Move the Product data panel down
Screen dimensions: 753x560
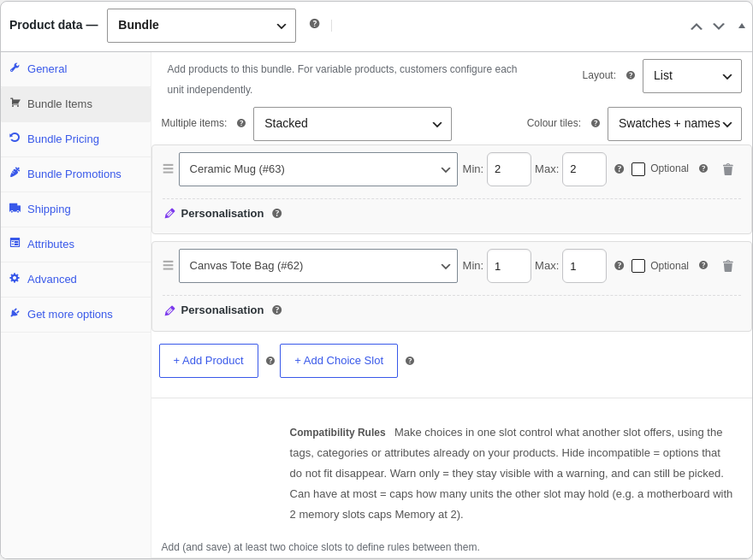tap(719, 27)
